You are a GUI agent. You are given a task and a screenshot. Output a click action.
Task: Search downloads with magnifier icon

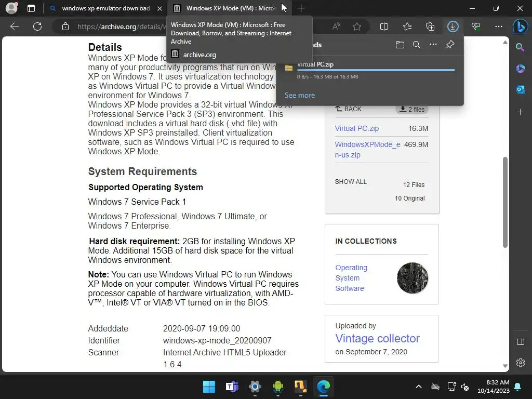pos(417,45)
